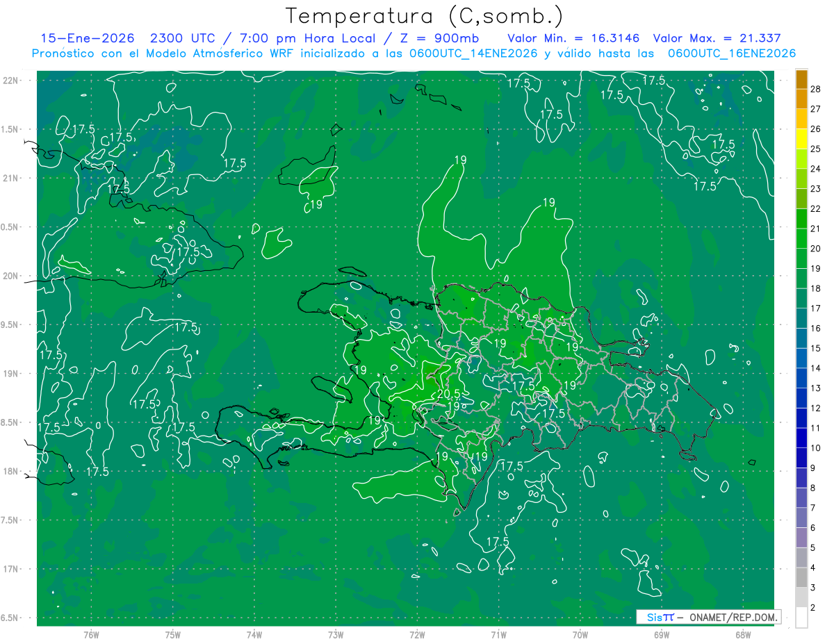Click the orange swatch between 26 and 27
Image resolution: width=834 pixels, height=644 pixels.
pyautogui.click(x=801, y=119)
